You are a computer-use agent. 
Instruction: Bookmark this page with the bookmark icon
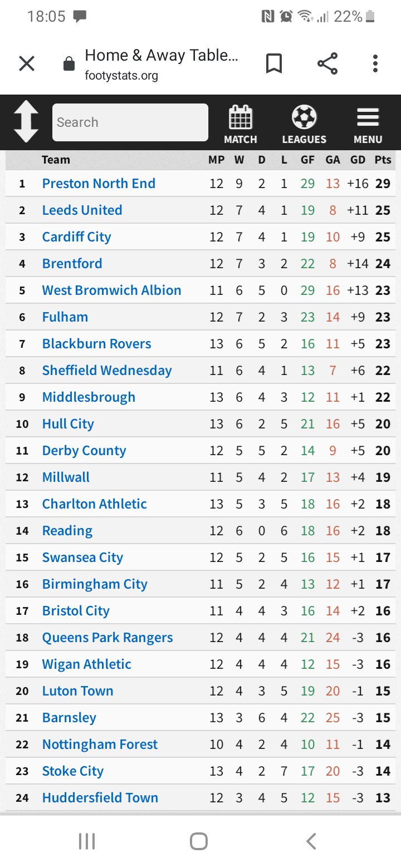274,64
